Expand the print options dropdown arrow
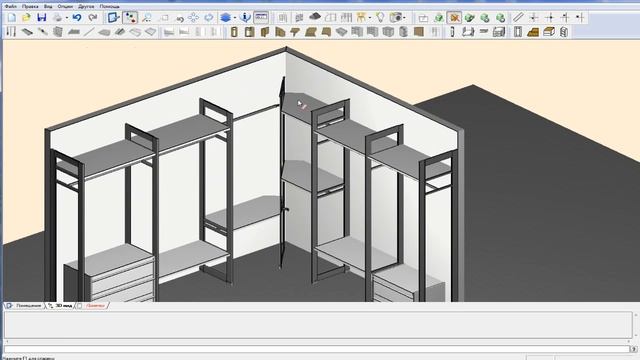The height and width of the screenshot is (360, 640). [x=66, y=18]
